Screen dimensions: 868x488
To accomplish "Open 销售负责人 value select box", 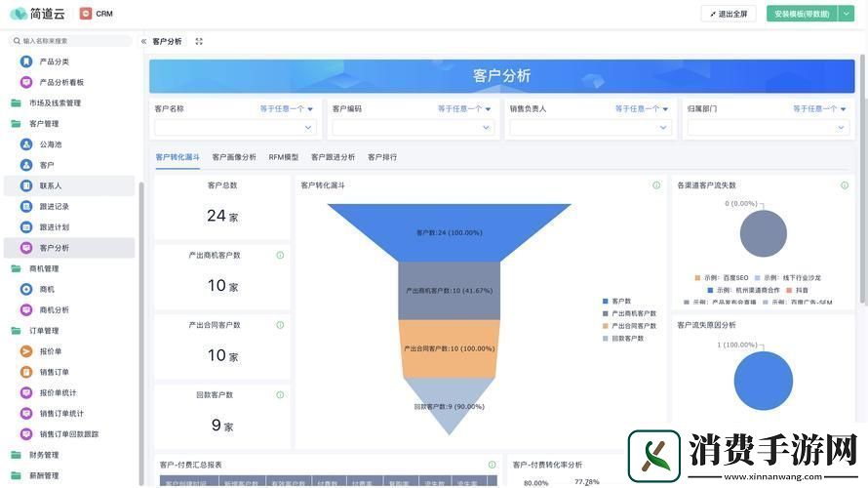I will coord(590,128).
